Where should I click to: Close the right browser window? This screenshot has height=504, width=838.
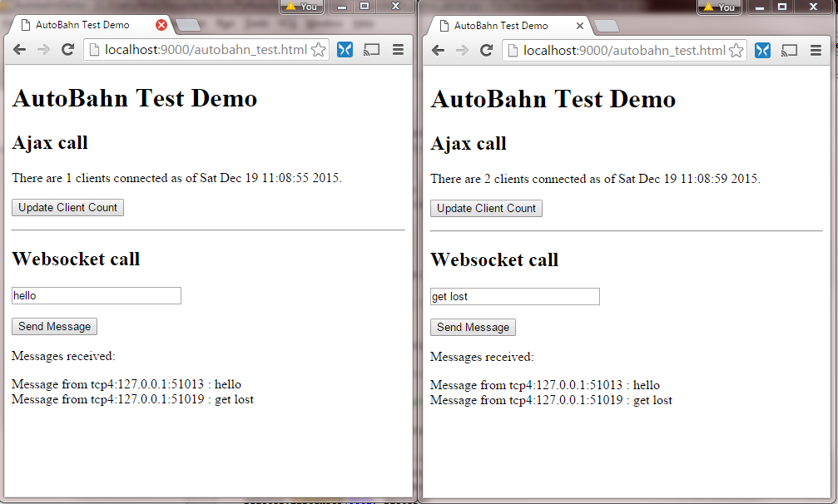coord(813,7)
